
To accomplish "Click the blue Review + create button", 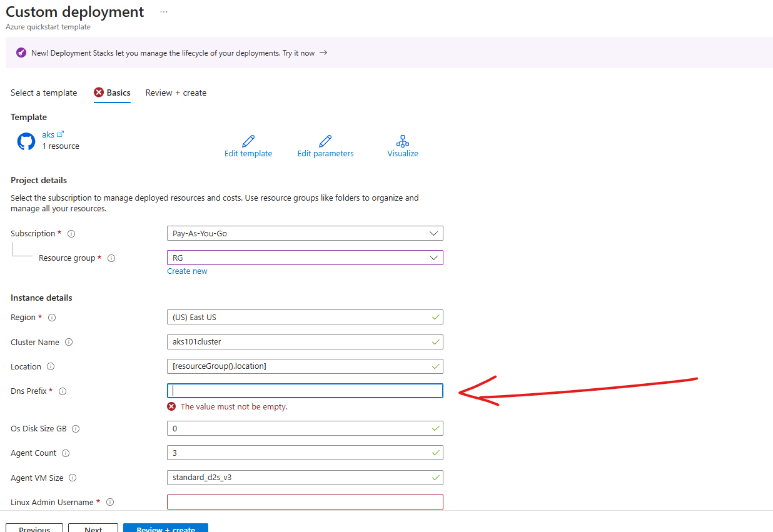I will click(166, 528).
